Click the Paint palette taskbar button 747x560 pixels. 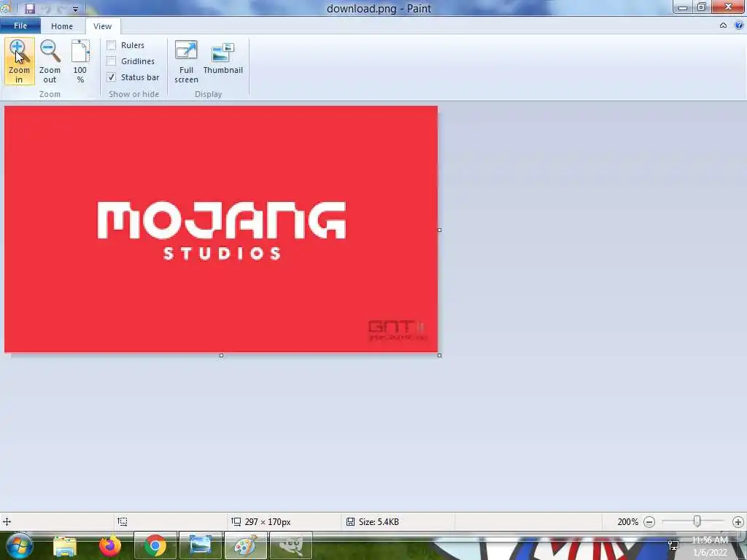[245, 545]
